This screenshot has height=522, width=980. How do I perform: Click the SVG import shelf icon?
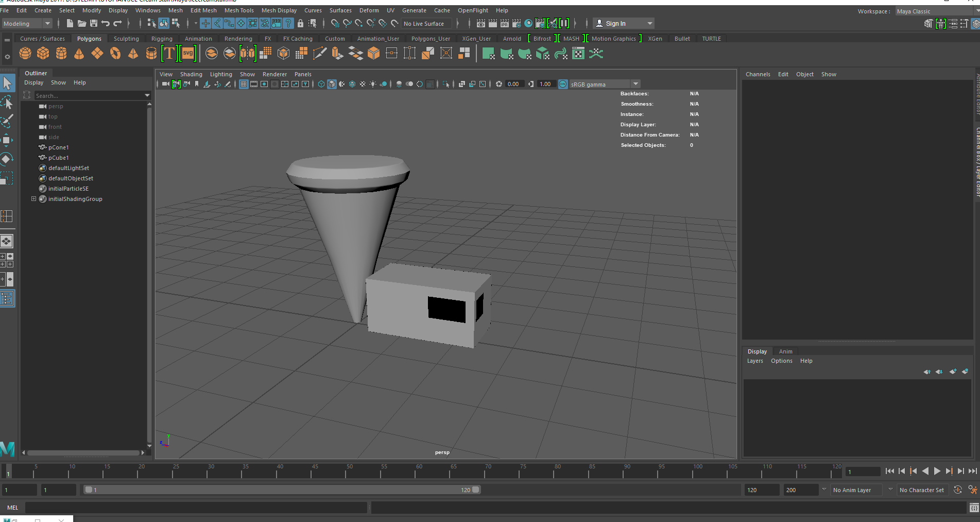tap(188, 53)
